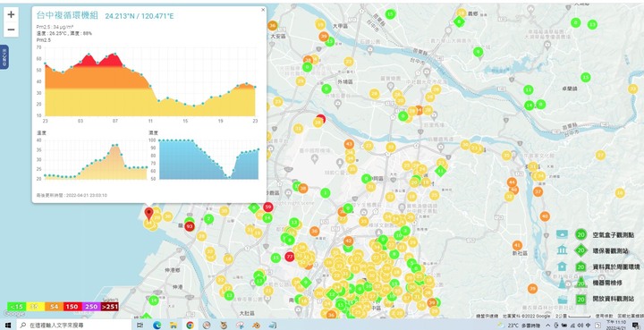Open the 使用條款 terms of use link
Viewport: 644px width, 330px height.
pyautogui.click(x=604, y=316)
